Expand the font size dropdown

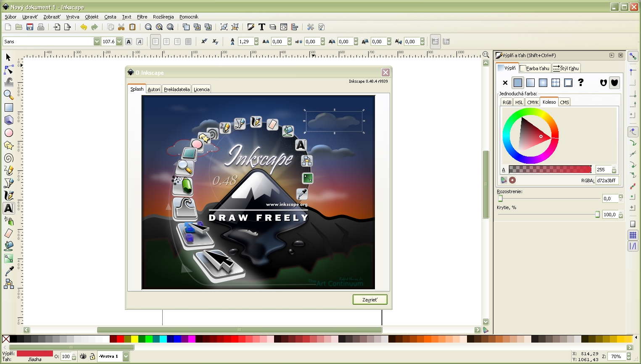click(x=119, y=42)
